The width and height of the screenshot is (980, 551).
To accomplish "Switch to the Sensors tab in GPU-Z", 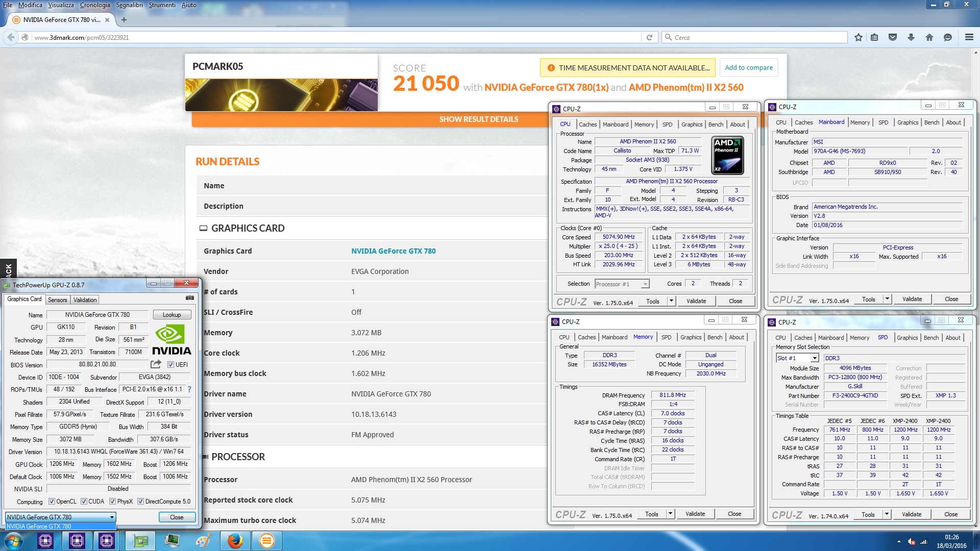I will coord(57,300).
